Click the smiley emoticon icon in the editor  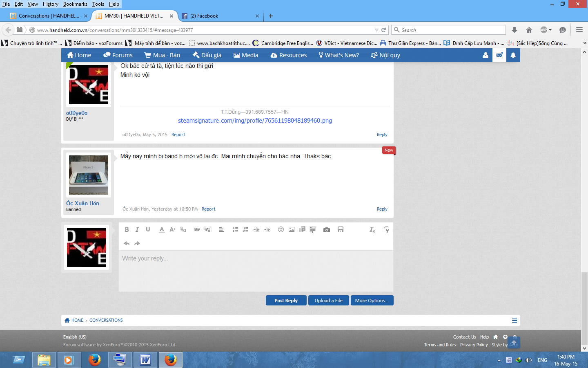click(281, 229)
